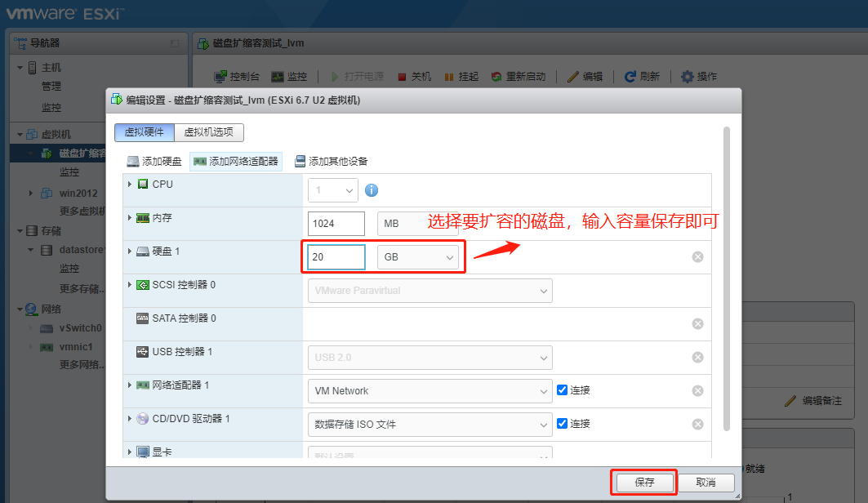The image size is (868, 503).
Task: Click the Monitor (监控) toolbar button
Action: pos(289,77)
